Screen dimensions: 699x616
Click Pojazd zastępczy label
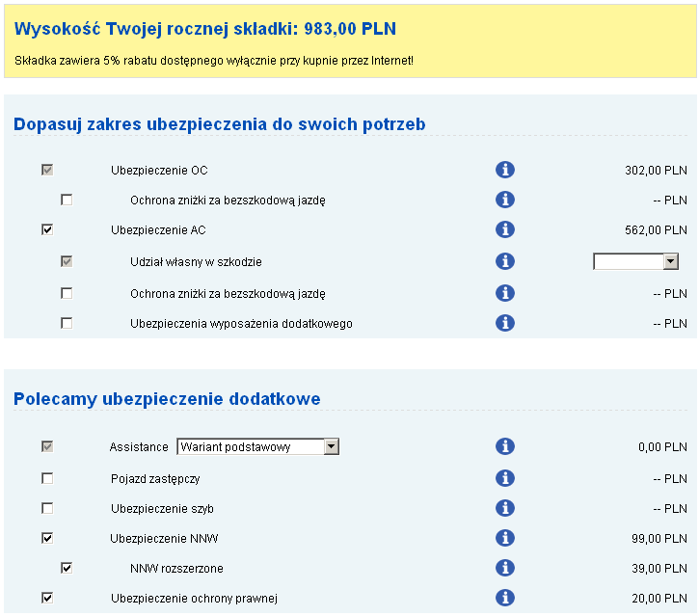point(155,479)
